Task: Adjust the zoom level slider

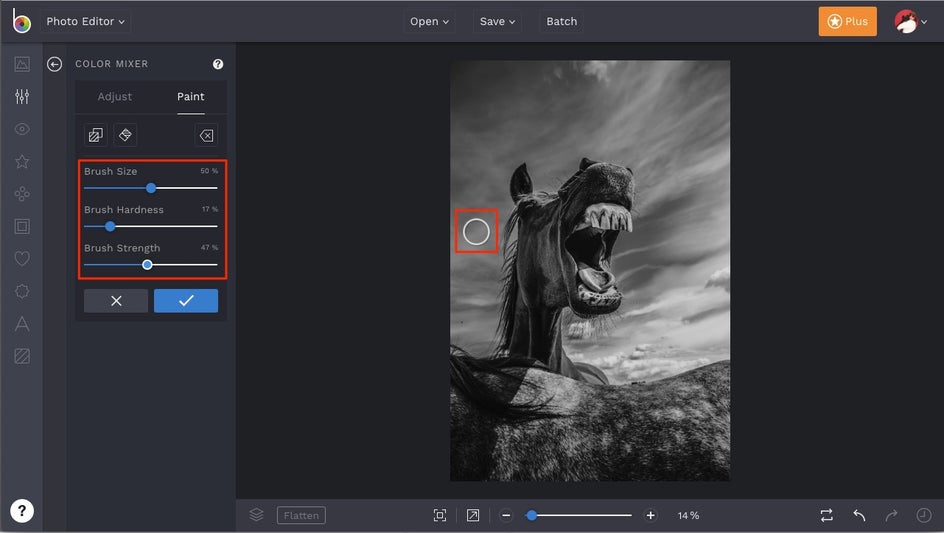Action: tap(579, 516)
